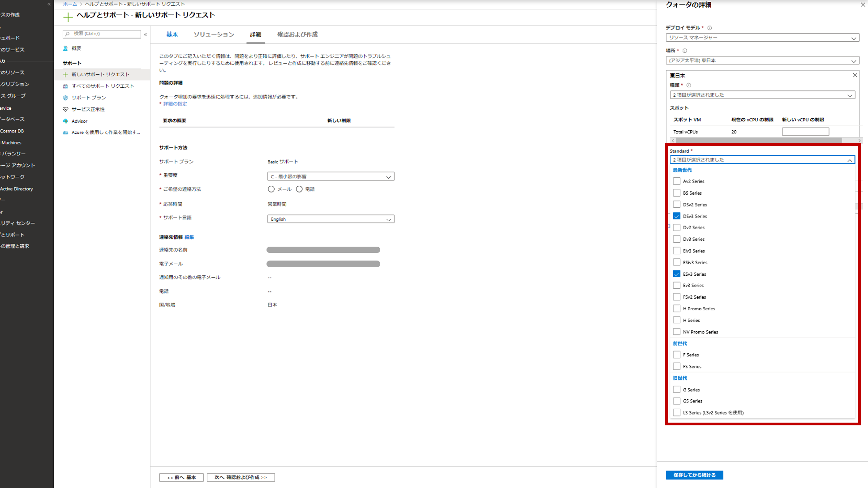Open the 重要度 severity dropdown
This screenshot has height=488, width=868.
tap(331, 176)
